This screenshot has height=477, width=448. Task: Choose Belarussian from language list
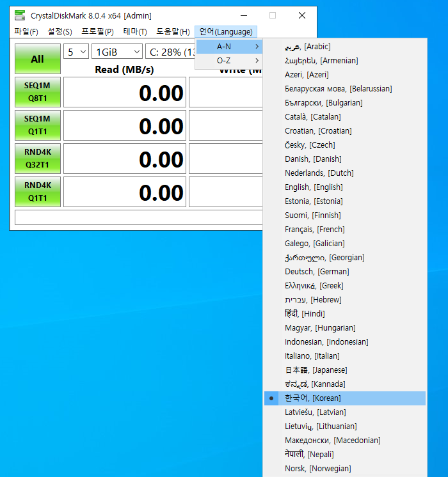345,88
